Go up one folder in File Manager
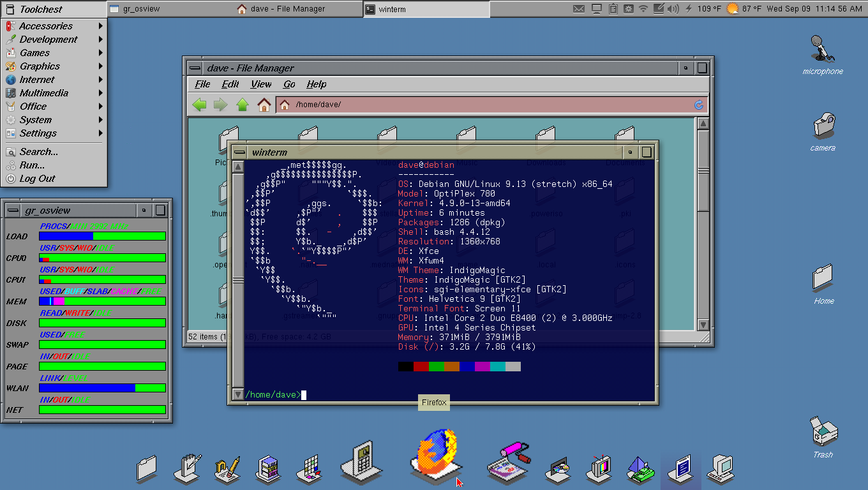Screen dimensions: 868x490 243,105
